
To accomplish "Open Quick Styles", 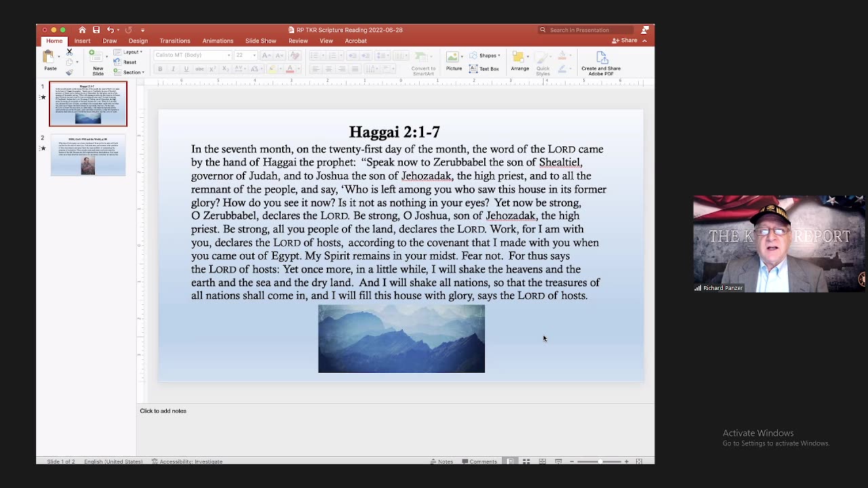I will 542,63.
